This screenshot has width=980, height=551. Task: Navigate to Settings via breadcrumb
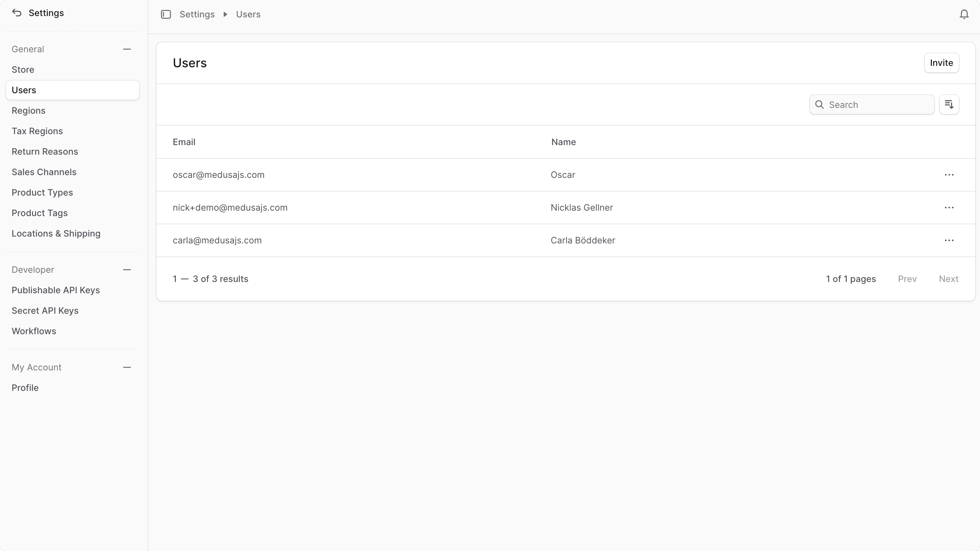(x=197, y=14)
